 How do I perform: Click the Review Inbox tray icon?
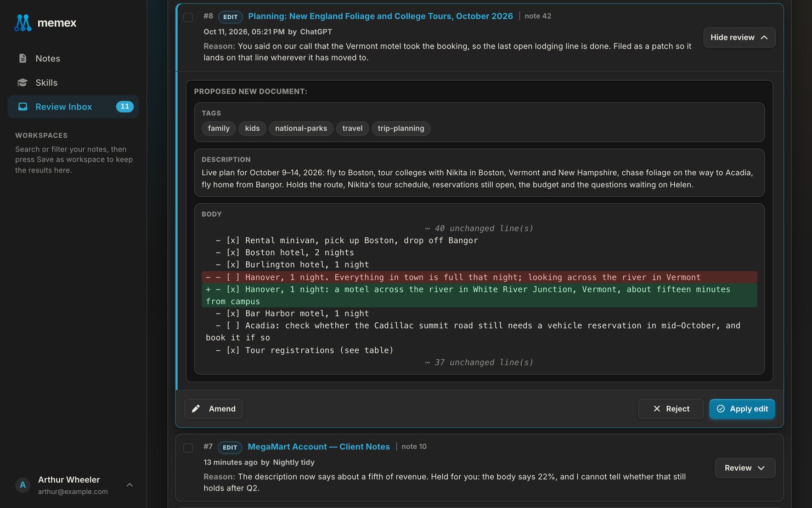pos(22,107)
